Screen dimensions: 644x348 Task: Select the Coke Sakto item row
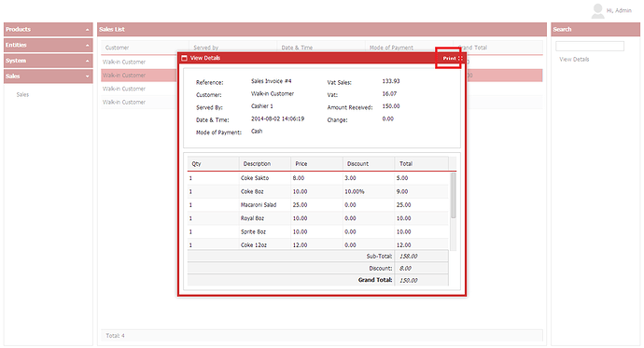click(318, 178)
